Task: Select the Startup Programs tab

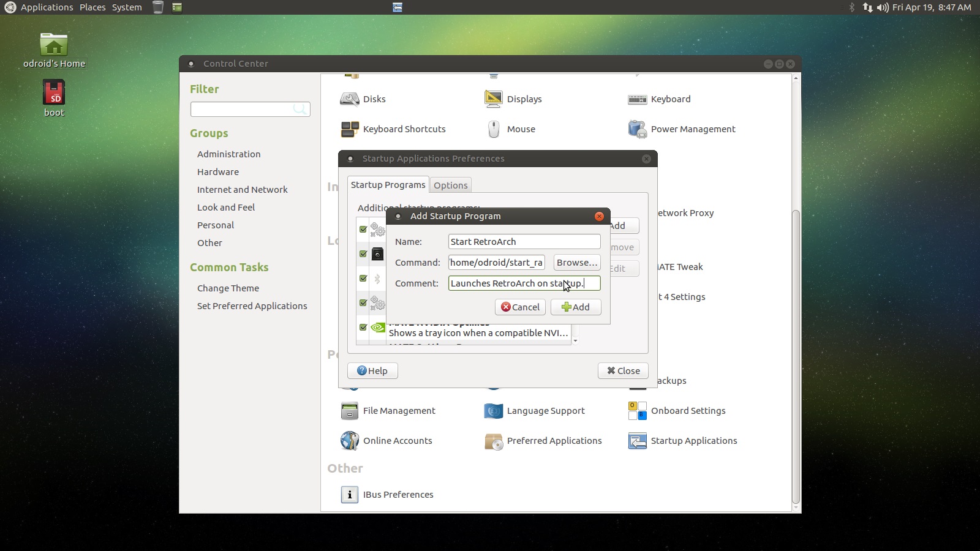Action: [388, 184]
